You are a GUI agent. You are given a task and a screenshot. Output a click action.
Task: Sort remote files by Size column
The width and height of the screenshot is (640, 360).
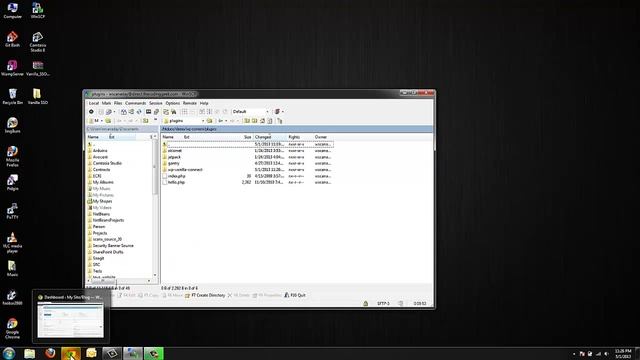[x=247, y=137]
